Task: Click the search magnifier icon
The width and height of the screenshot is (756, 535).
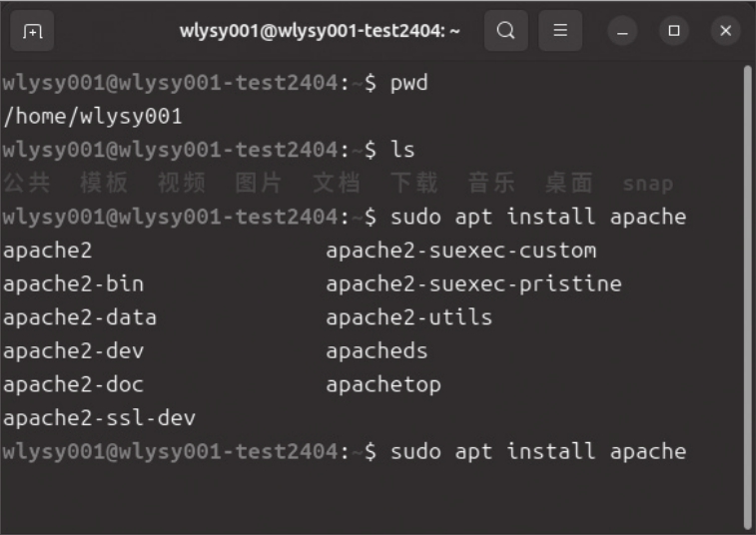Action: point(506,31)
